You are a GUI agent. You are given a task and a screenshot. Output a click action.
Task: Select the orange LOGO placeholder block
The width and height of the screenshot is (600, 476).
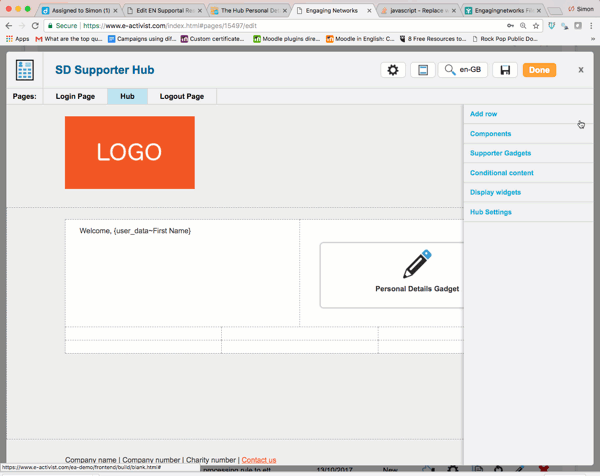130,152
